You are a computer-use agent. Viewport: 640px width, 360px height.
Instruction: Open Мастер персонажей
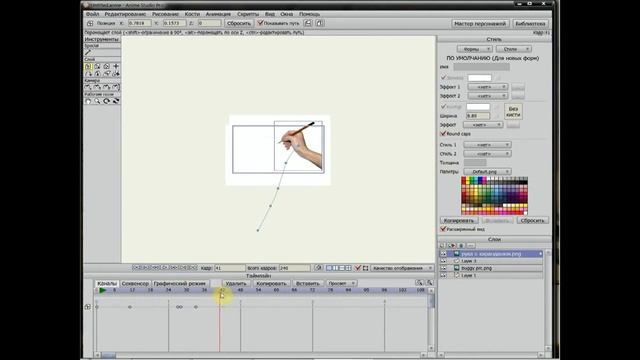click(480, 24)
